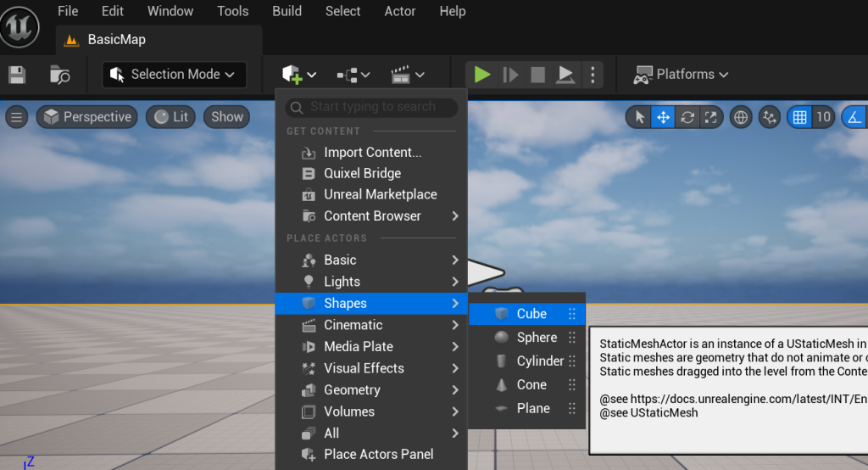Select the highlighted Shapes menu entry

[371, 303]
